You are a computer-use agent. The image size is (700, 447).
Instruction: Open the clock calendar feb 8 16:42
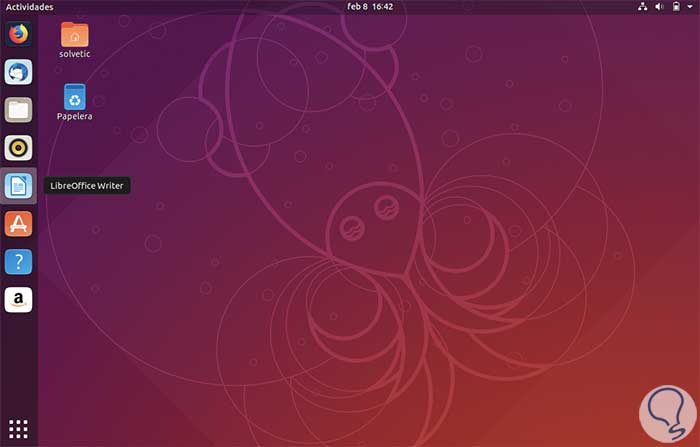coord(370,7)
